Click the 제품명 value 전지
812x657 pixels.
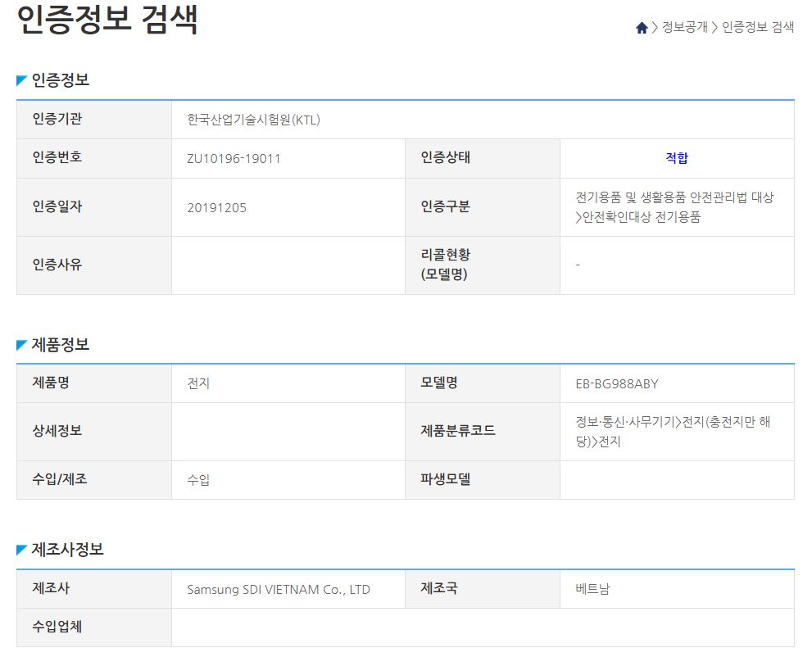198,383
